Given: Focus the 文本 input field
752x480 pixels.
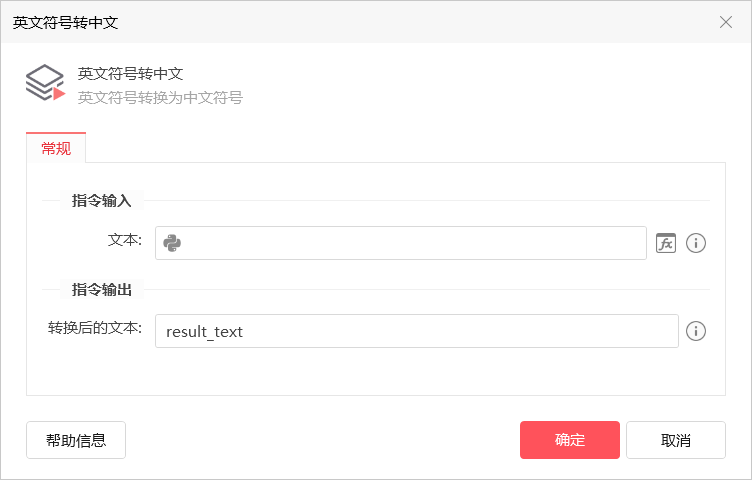Looking at the screenshot, I should 401,243.
